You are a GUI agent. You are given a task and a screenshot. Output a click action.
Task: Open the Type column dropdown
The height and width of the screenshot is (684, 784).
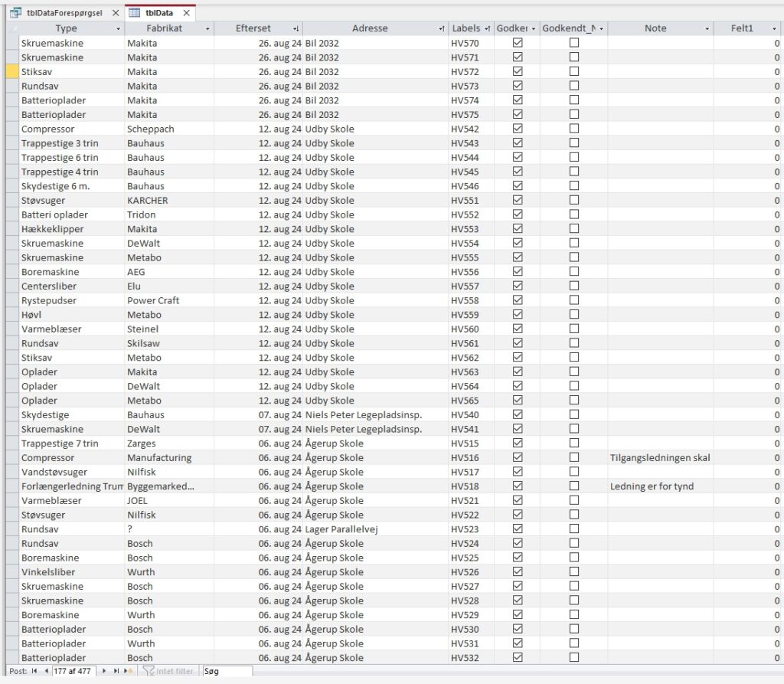[118, 29]
